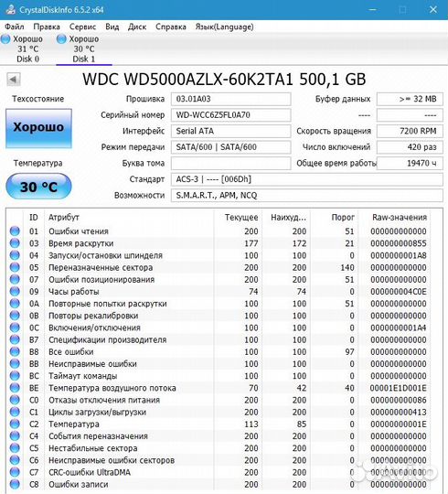Click status orb for C2 Температура row
Viewport: 448px width, 494px height.
(15, 424)
